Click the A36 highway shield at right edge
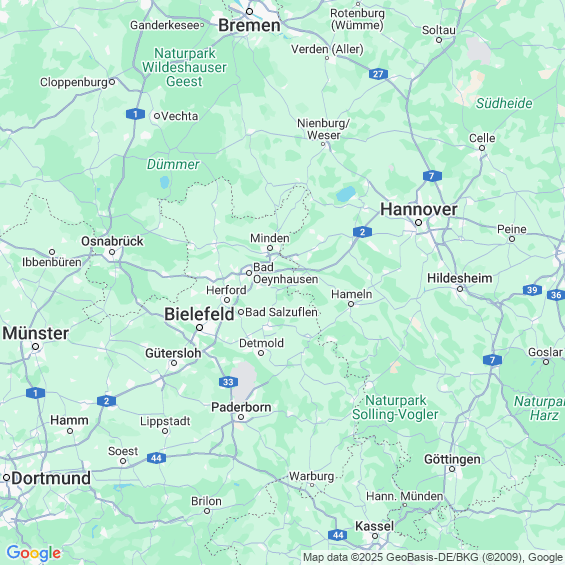 coord(556,295)
